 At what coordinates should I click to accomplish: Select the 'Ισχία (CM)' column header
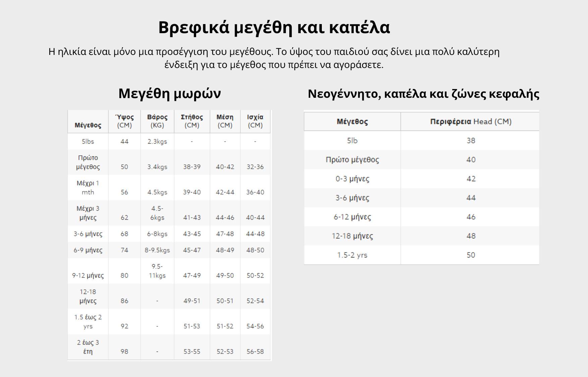[255, 121]
